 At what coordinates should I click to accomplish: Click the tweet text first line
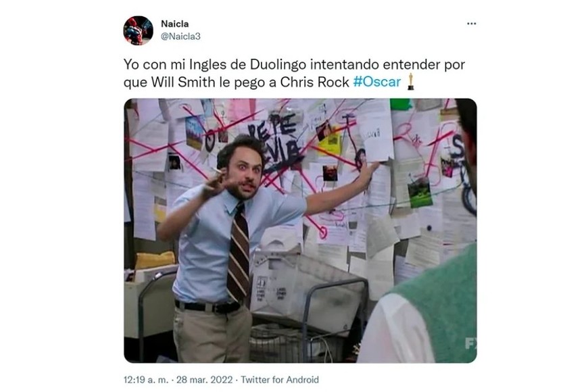click(295, 64)
